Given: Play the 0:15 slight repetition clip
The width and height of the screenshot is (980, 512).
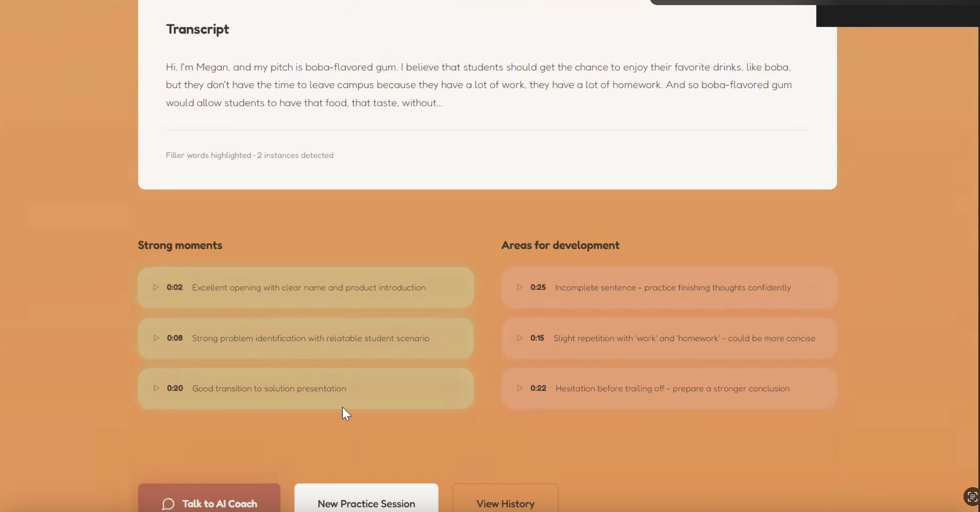Looking at the screenshot, I should point(520,338).
